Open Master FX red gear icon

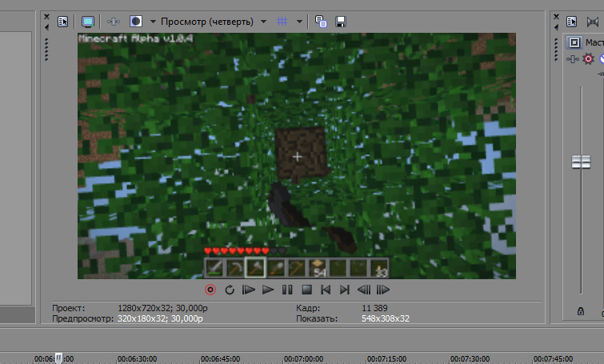tap(588, 59)
